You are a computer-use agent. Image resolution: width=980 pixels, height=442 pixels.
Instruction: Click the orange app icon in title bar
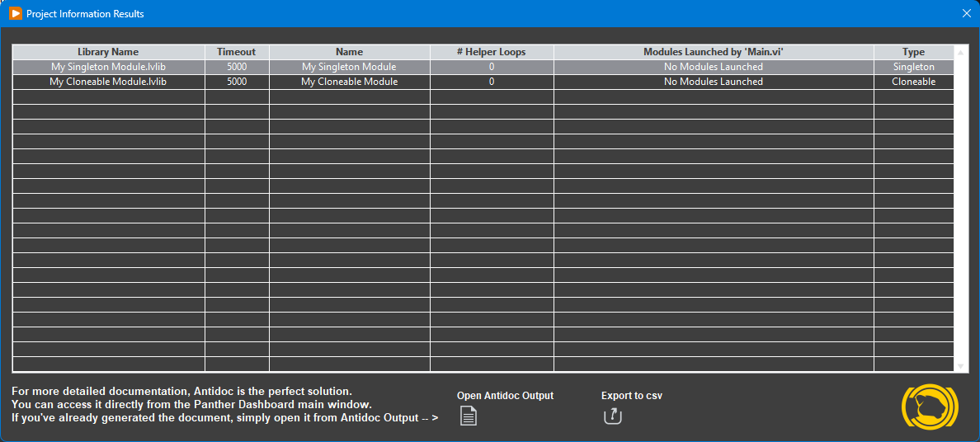click(16, 13)
